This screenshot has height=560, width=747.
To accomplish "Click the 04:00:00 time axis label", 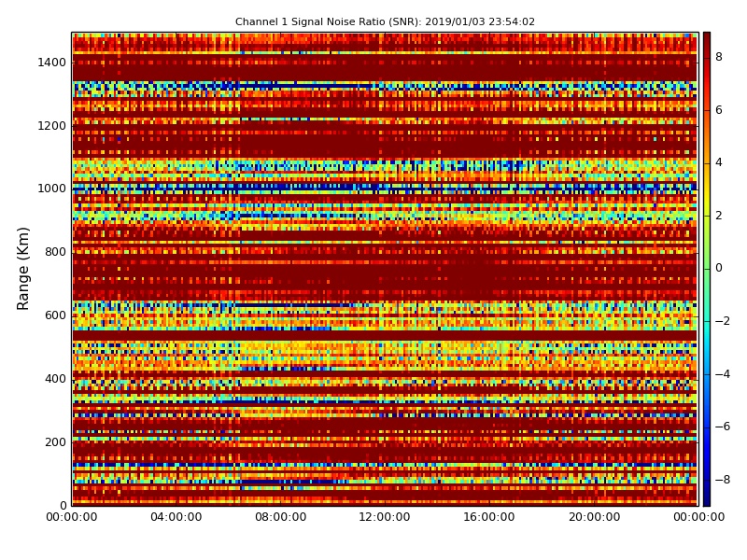I will 176,517.
